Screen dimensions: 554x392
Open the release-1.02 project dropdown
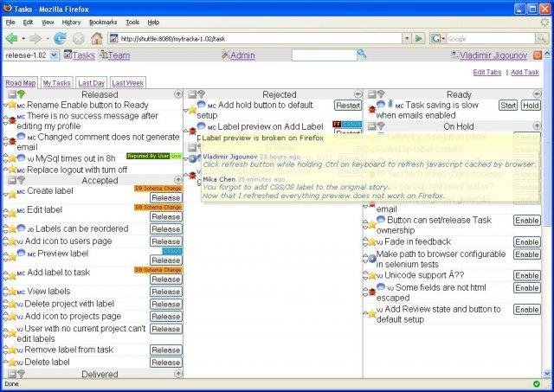[x=54, y=55]
